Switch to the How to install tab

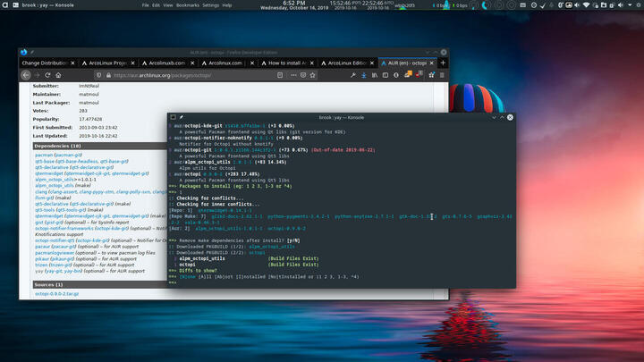click(x=287, y=63)
